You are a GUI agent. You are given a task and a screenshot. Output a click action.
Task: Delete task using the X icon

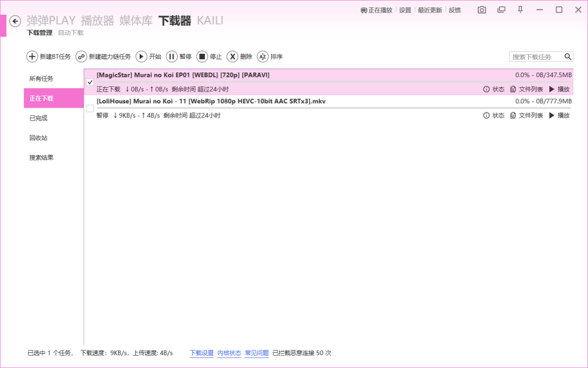click(232, 57)
